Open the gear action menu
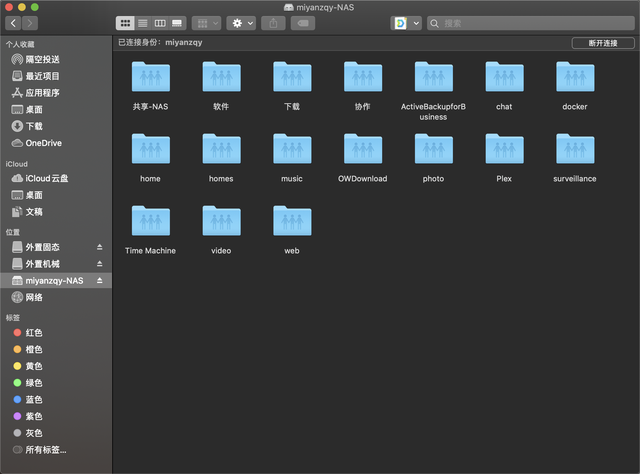 242,23
